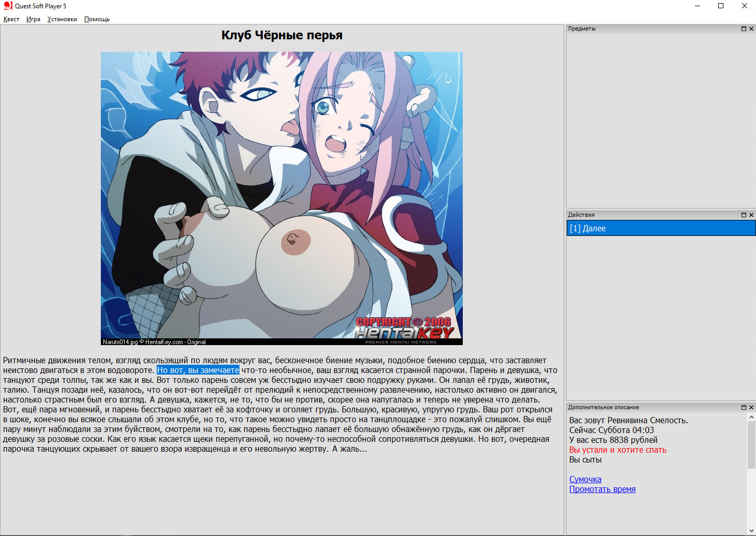Click the 'Вы устали и хотите спать' status
756x536 pixels.
[617, 450]
